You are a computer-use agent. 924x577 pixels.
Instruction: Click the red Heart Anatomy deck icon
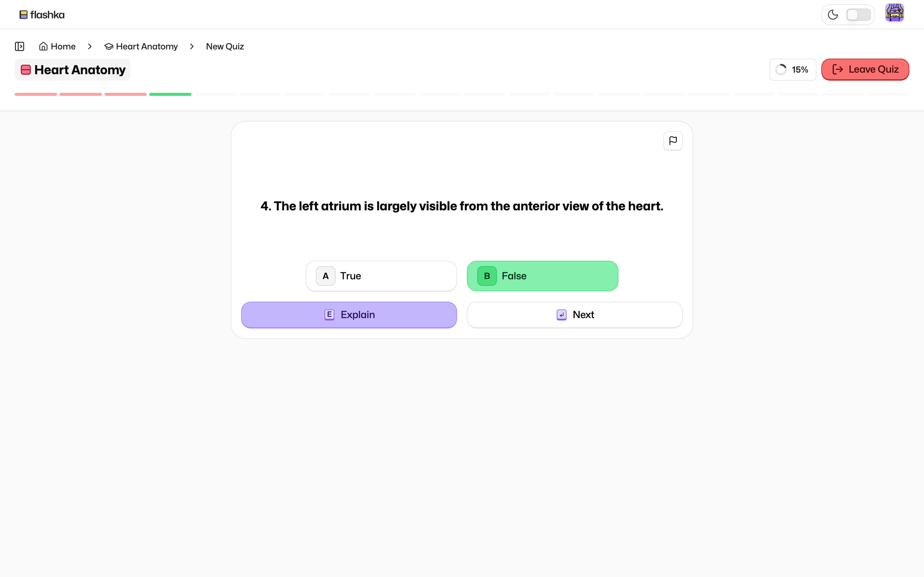coord(26,70)
